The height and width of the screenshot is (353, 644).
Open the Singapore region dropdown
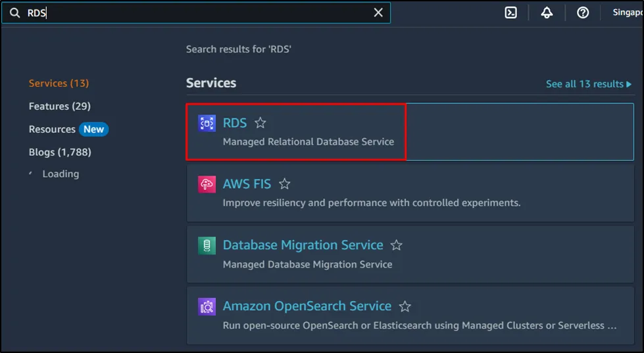click(627, 12)
